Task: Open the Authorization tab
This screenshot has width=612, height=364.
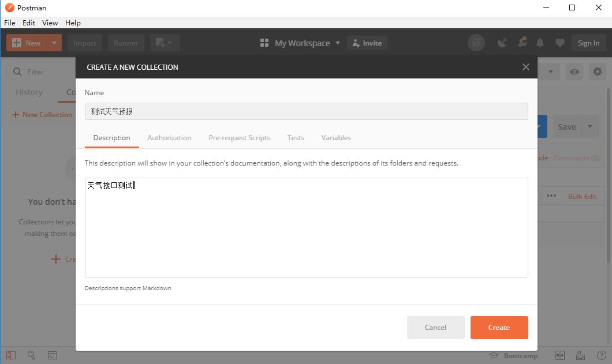Action: tap(169, 138)
